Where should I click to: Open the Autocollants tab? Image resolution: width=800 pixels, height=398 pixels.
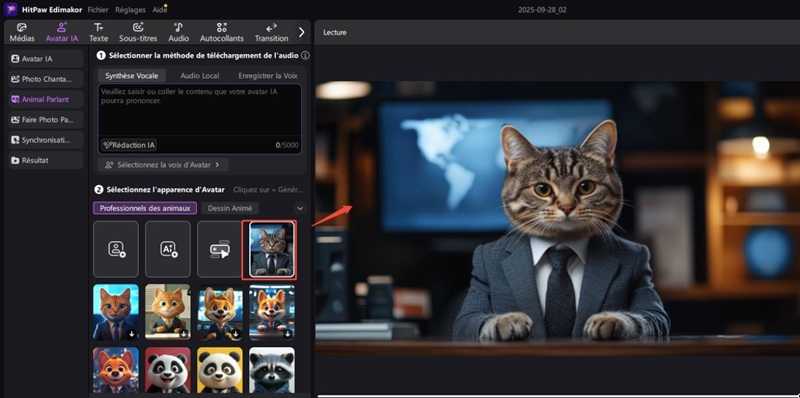221,33
